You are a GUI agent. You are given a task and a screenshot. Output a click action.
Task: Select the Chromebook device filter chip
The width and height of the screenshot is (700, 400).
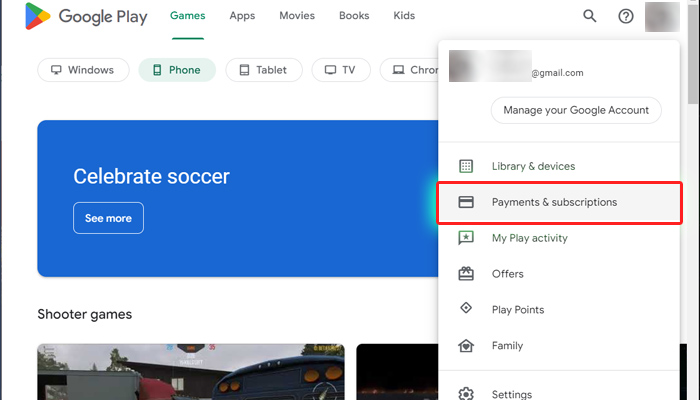tap(409, 70)
